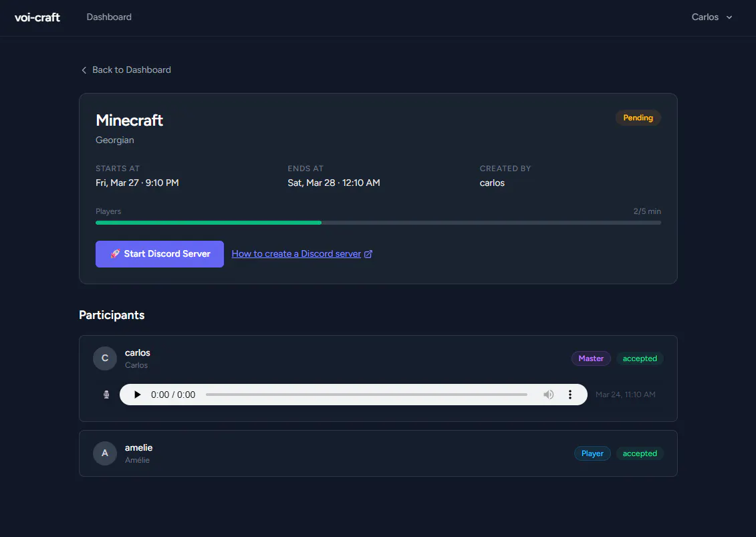
Task: Click end time Sat, Mar 28 · 12:10 AM
Action: (334, 183)
